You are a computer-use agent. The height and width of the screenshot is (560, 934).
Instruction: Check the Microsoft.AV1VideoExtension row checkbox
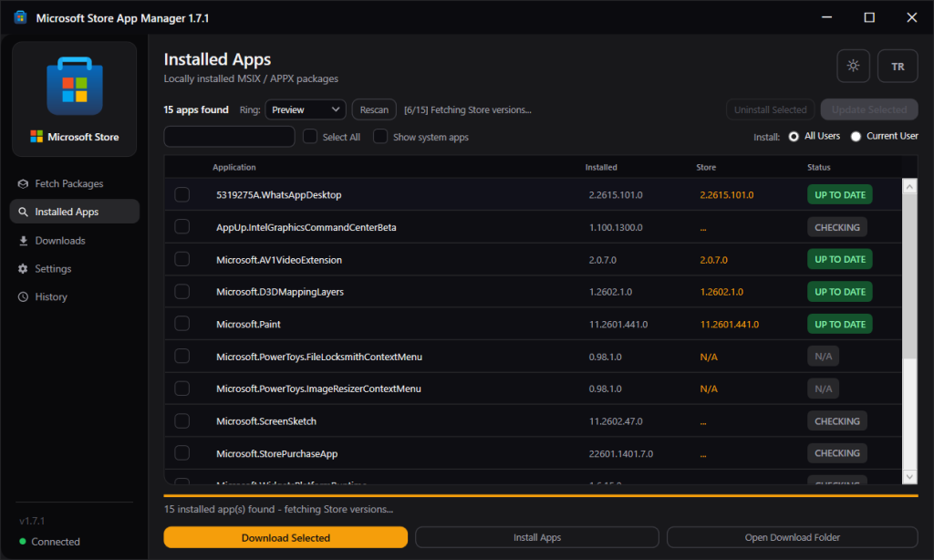point(182,259)
